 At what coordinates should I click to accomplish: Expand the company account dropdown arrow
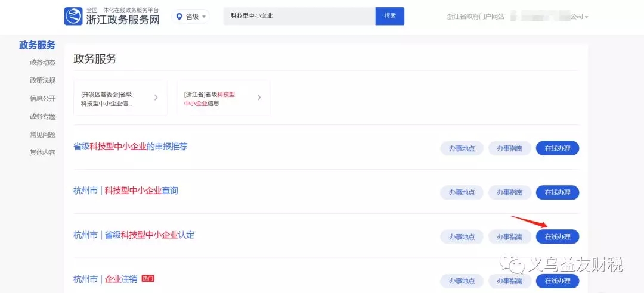pyautogui.click(x=587, y=17)
